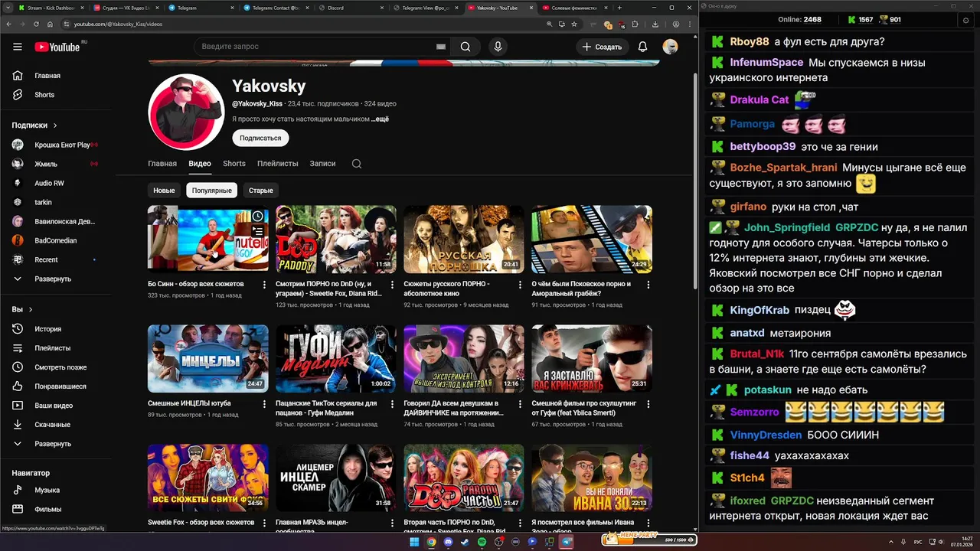Switch to the Записи channel tab
This screenshot has width=980, height=551.
tap(323, 164)
